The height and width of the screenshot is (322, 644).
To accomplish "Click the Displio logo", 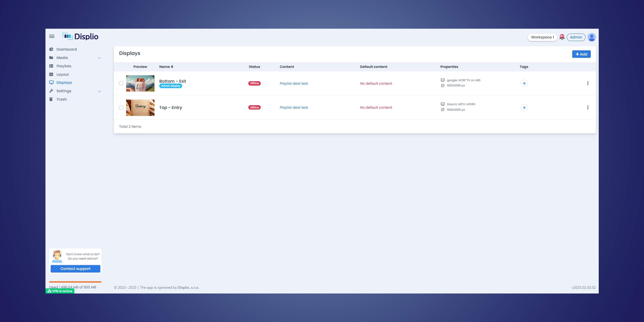I will tap(80, 37).
